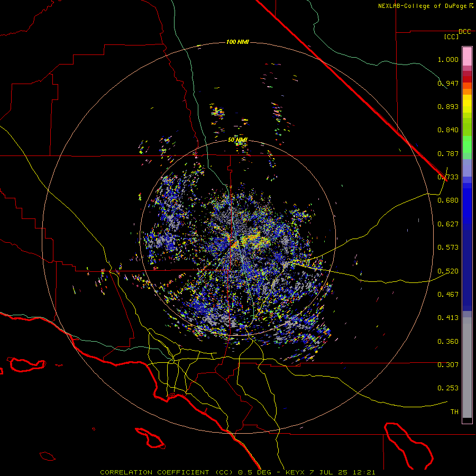Click the 0.573 scale value
This screenshot has height=476, width=476.
click(x=448, y=248)
